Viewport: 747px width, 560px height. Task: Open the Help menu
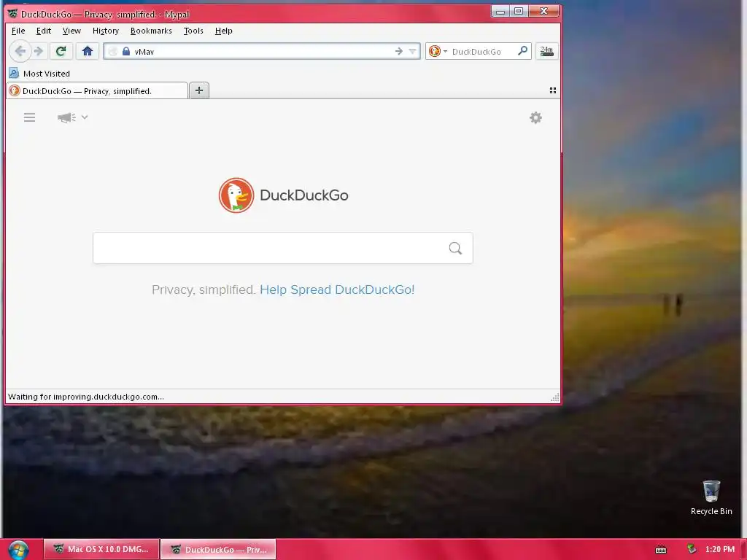pos(223,31)
